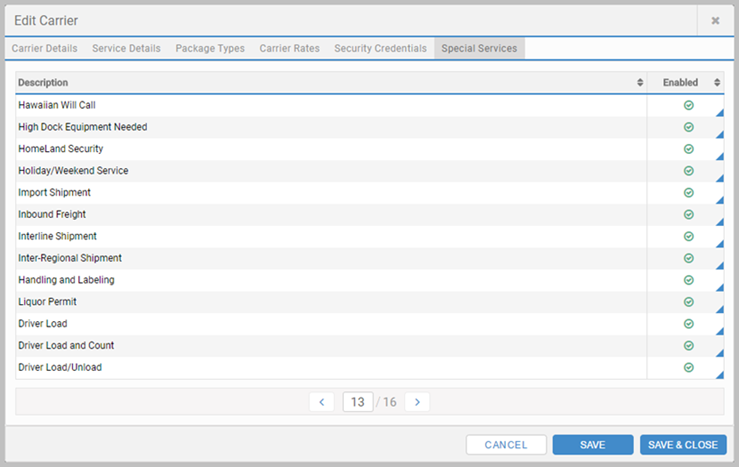Screen dimensions: 739x467
Task: Click enabled check icon for Driver Load row
Action: 689,324
